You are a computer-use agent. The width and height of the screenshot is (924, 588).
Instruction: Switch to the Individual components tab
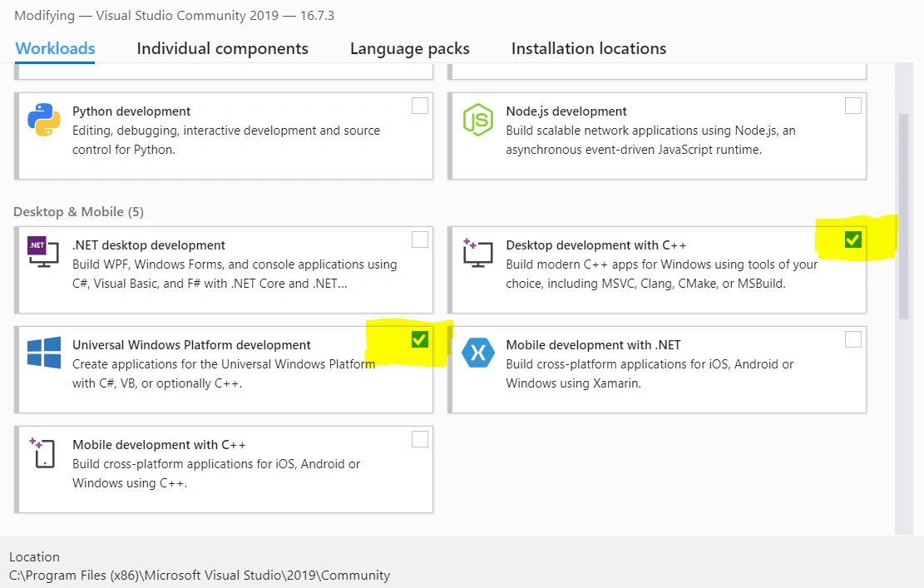222,49
